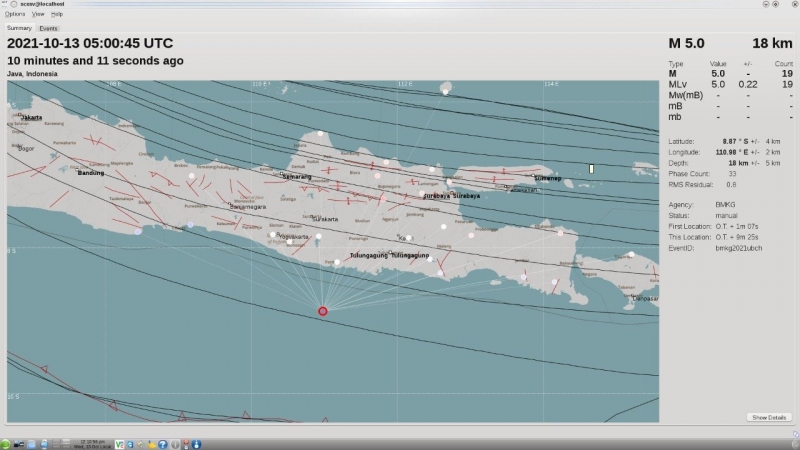Viewport: 800px width, 450px height.
Task: Click the Semarang city label on map
Action: coord(299,176)
